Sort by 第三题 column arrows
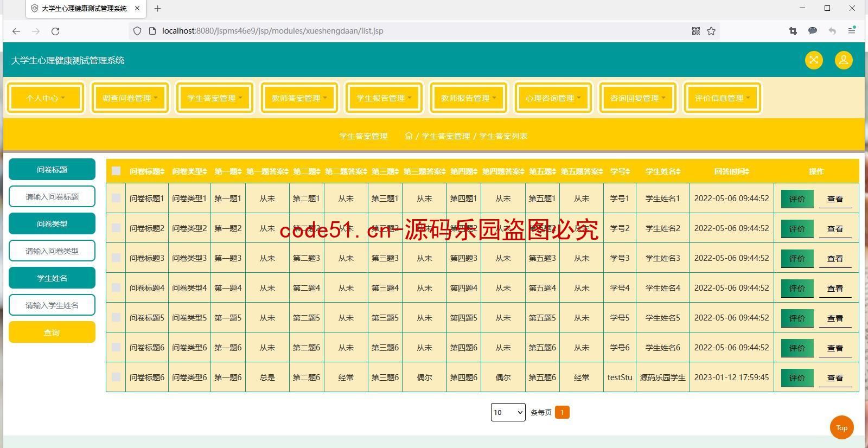The height and width of the screenshot is (448, 868). tap(397, 171)
